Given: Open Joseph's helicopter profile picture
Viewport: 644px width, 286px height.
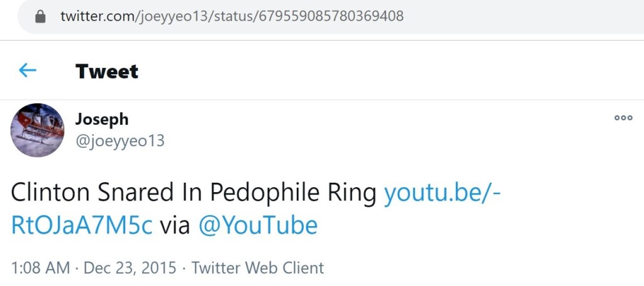Looking at the screenshot, I should click(37, 130).
